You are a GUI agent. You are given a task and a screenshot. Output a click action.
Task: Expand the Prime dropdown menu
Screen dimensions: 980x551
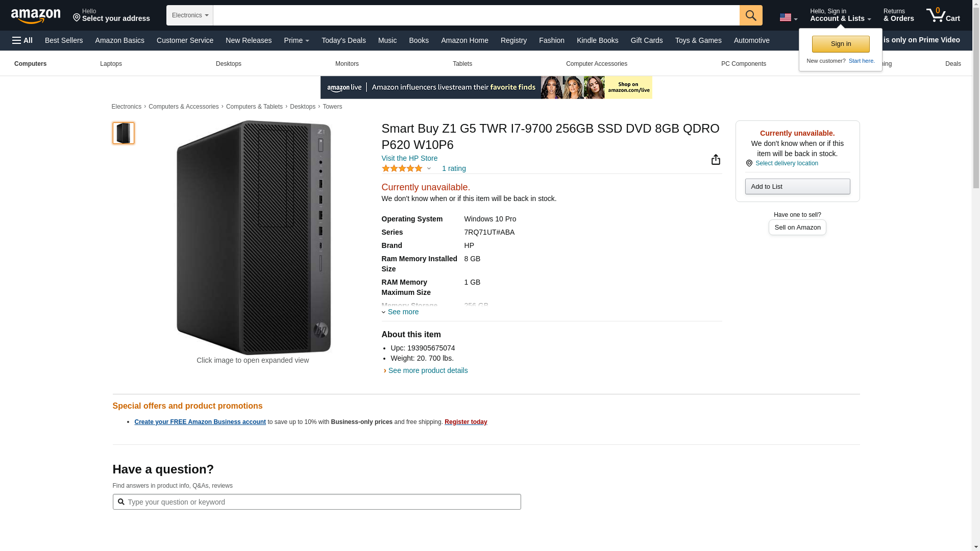click(297, 40)
